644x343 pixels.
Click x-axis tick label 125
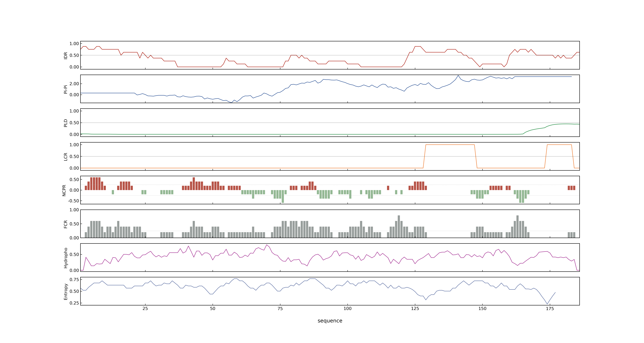[415, 309]
